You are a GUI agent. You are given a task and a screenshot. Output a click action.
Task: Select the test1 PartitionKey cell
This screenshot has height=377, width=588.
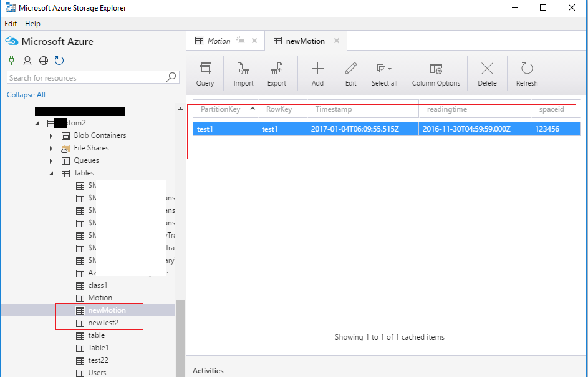click(x=225, y=129)
